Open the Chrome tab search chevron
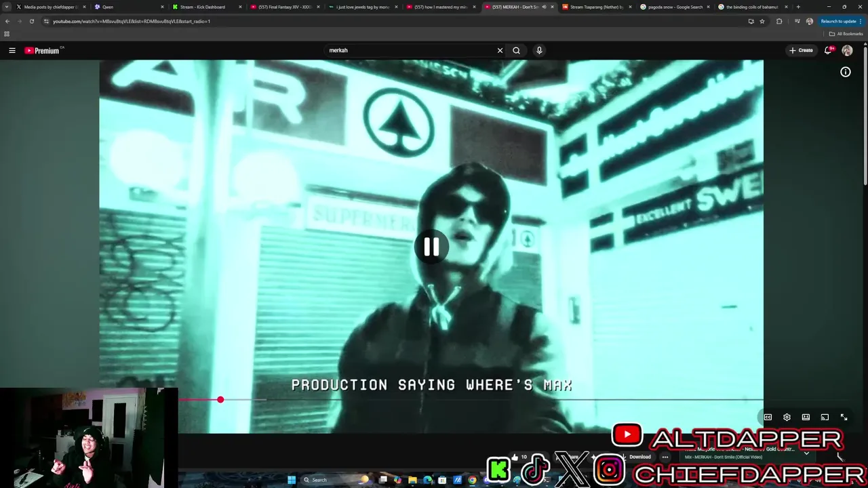The height and width of the screenshot is (488, 868). (x=7, y=7)
